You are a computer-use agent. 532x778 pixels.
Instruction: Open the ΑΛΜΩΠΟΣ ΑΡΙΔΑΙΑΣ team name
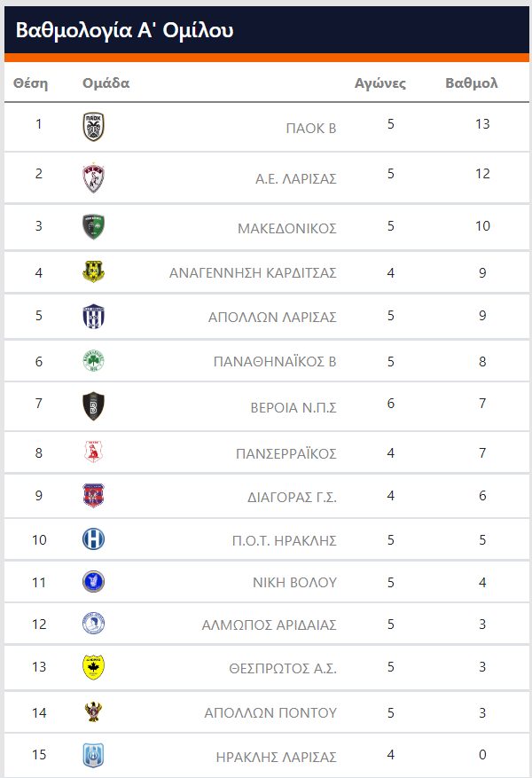click(270, 625)
